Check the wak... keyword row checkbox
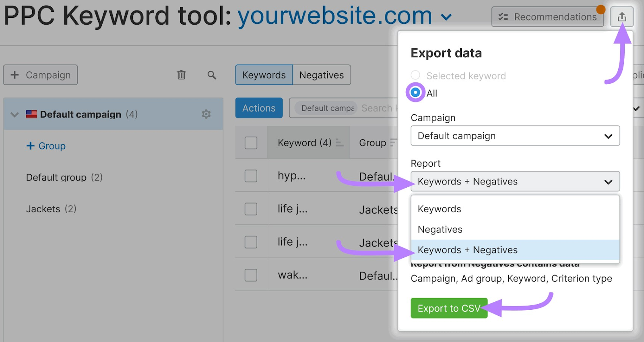Viewport: 644px width, 342px height. point(251,275)
